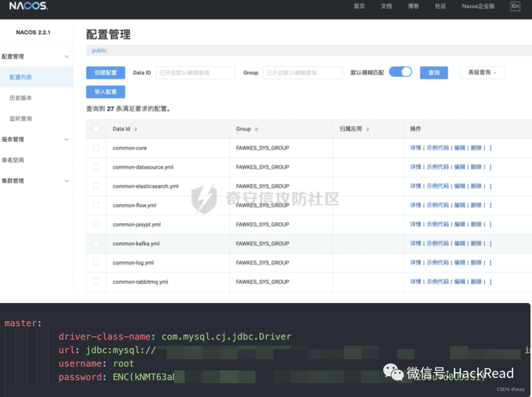Image resolution: width=532 pixels, height=397 pixels.
Task: Open more actions for common-datasource.yml
Action: [x=490, y=167]
